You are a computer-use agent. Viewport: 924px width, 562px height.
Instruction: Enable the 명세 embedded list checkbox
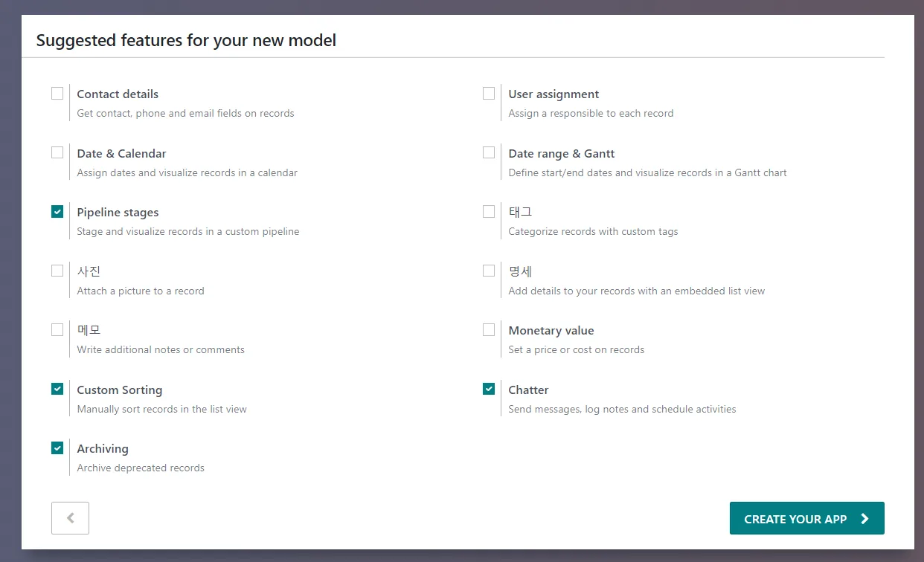[x=489, y=271]
